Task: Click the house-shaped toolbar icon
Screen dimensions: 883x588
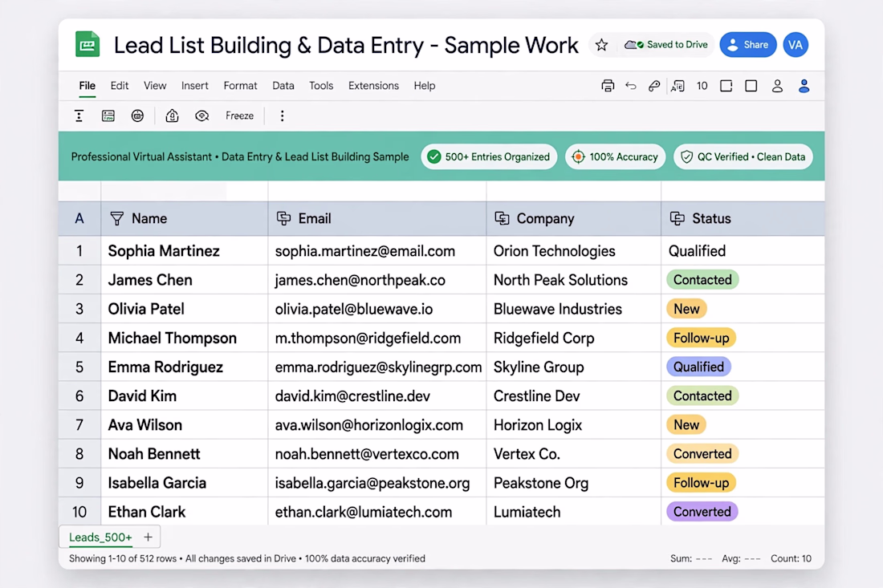Action: pyautogui.click(x=172, y=116)
